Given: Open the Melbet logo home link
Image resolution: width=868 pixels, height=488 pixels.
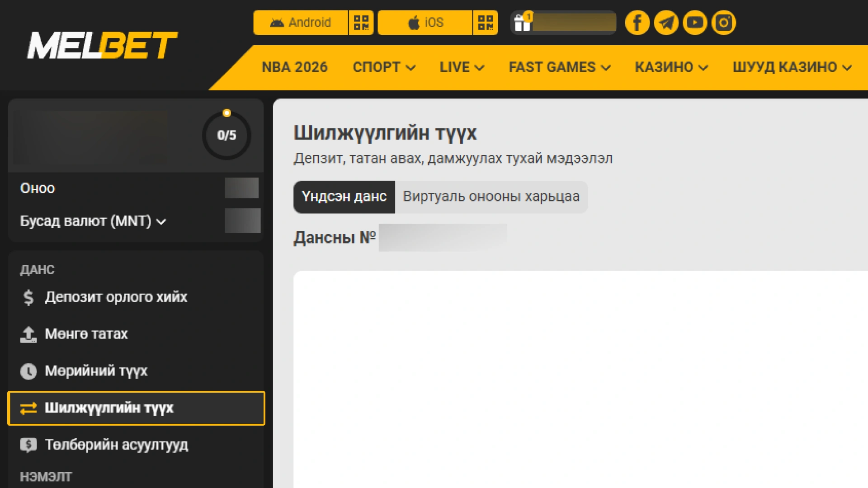Looking at the screenshot, I should pyautogui.click(x=103, y=45).
